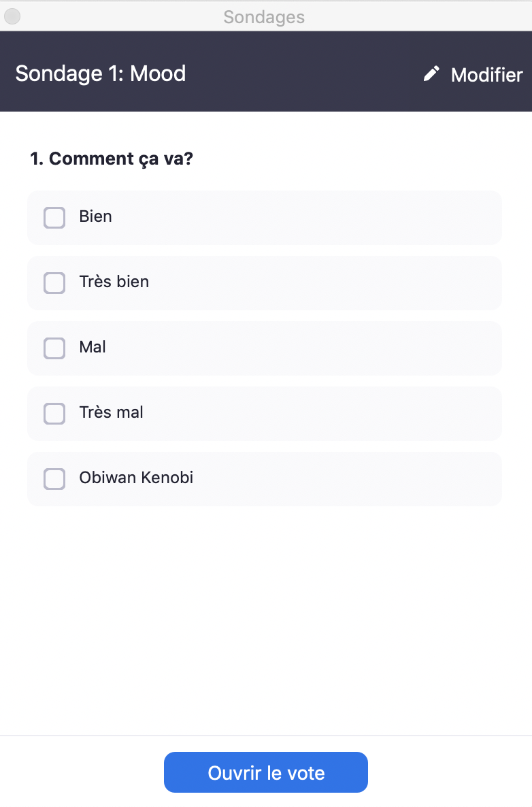Tick the Très bien checkbox
Image resolution: width=532 pixels, height=807 pixels.
[x=54, y=283]
